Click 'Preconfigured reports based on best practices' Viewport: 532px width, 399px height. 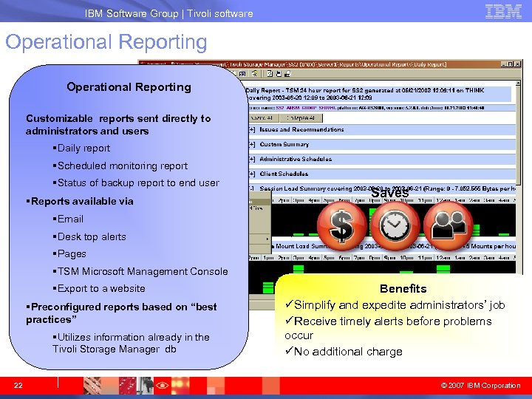tap(121, 313)
